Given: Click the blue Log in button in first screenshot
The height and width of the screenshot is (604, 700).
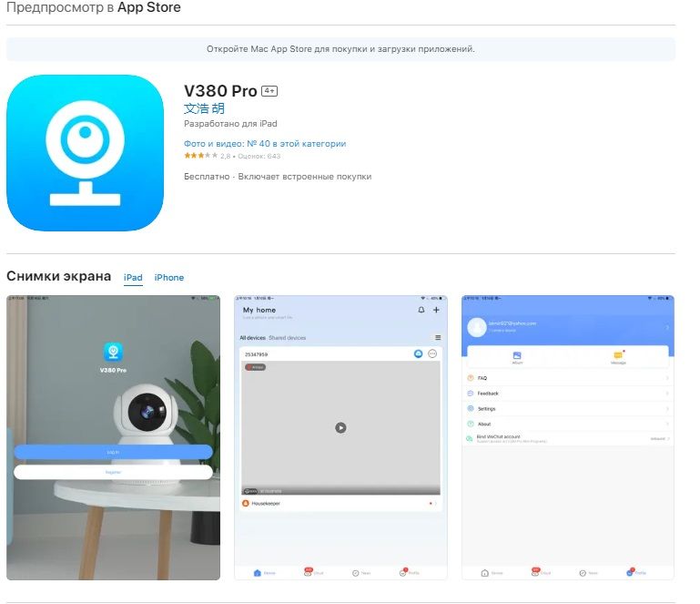Looking at the screenshot, I should click(x=113, y=452).
